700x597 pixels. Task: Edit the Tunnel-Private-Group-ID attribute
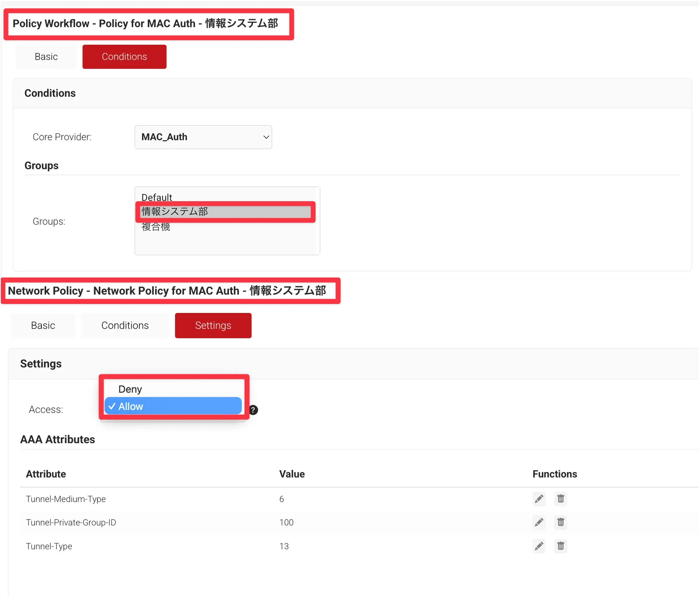[539, 522]
